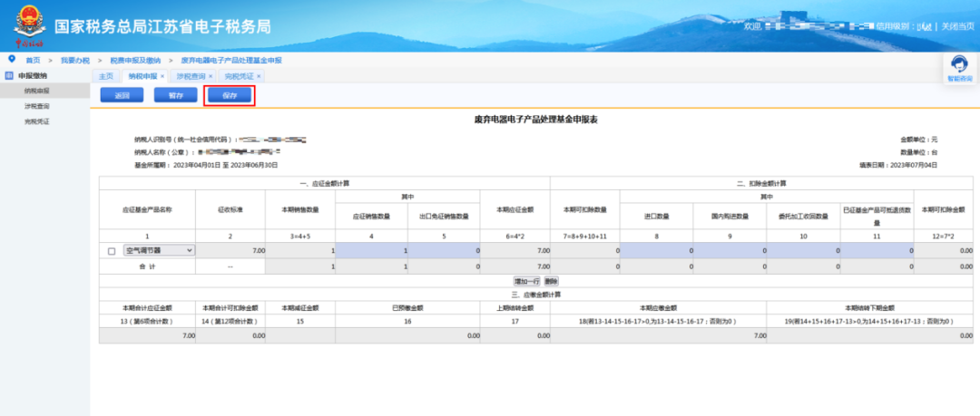This screenshot has height=416, width=980.
Task: Click the 本期应缴金额 column header
Action: 658,308
